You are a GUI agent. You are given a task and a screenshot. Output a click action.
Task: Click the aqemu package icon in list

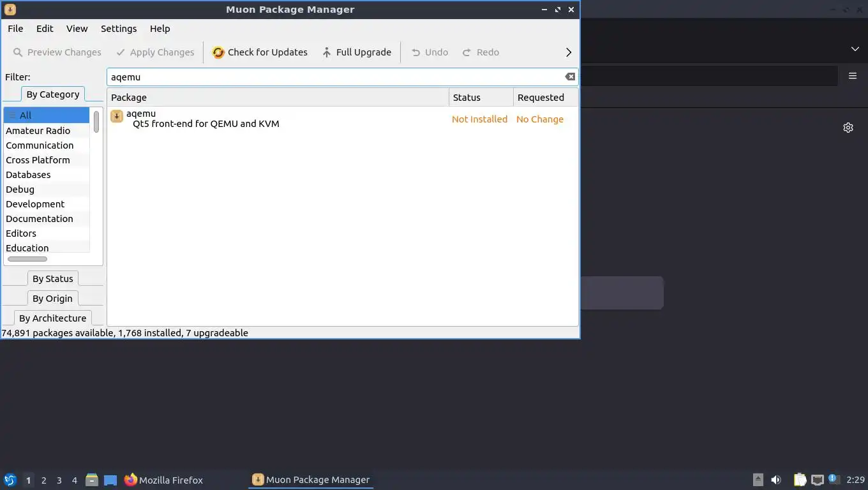117,116
